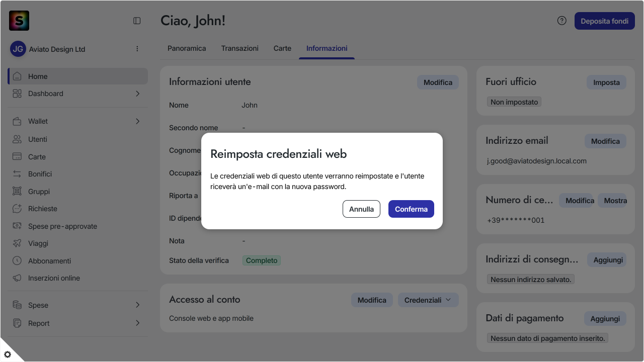Open the Aviato Design Ltd three-dot menu
This screenshot has width=644, height=362.
[x=137, y=49]
